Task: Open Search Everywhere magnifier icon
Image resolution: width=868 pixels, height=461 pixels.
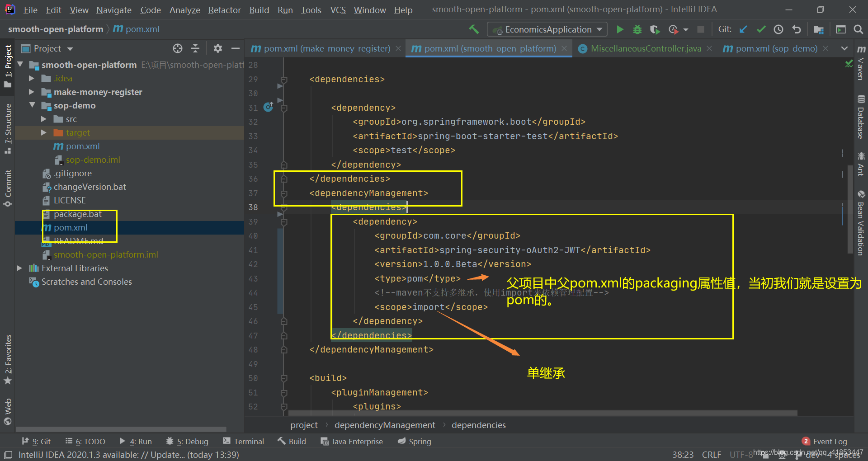Action: [x=858, y=29]
